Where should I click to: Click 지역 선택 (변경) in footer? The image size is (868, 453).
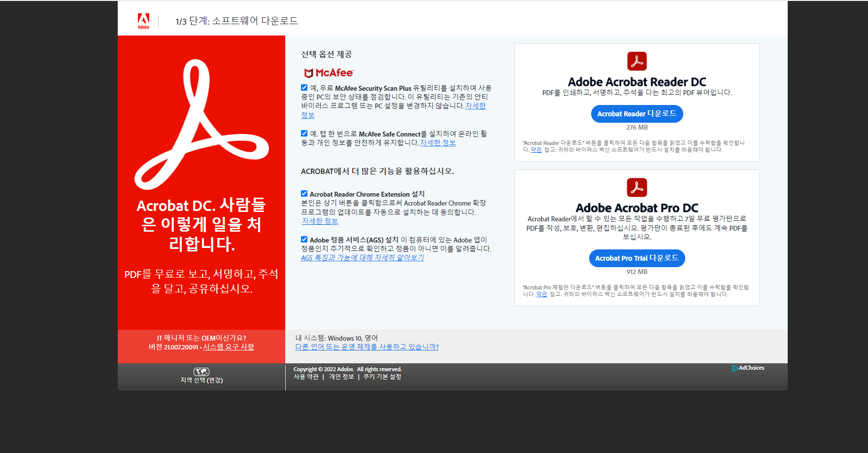coord(201,380)
